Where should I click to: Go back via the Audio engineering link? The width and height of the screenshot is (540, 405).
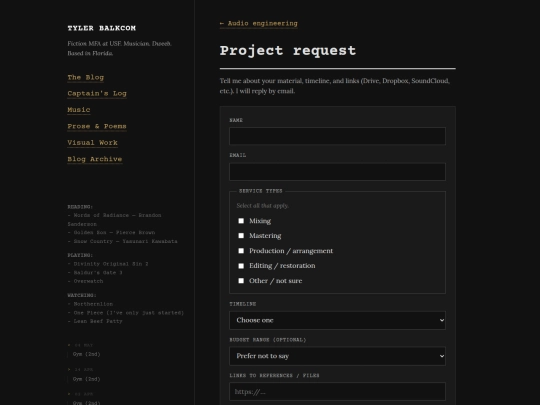(x=259, y=23)
